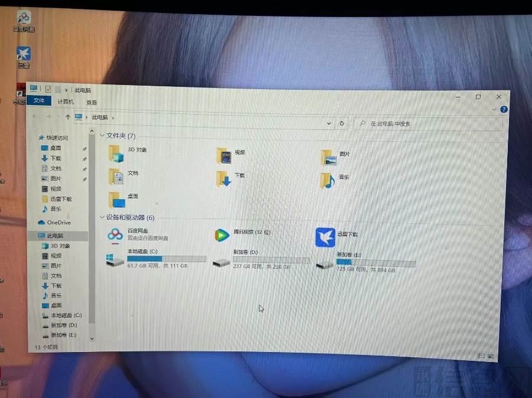Open the 3D 对象 folder icon

116,154
